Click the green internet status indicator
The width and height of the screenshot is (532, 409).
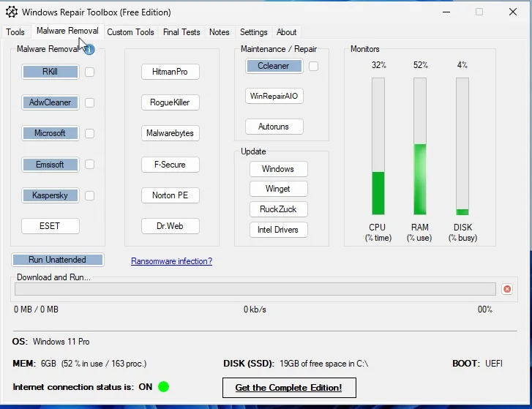(x=163, y=386)
